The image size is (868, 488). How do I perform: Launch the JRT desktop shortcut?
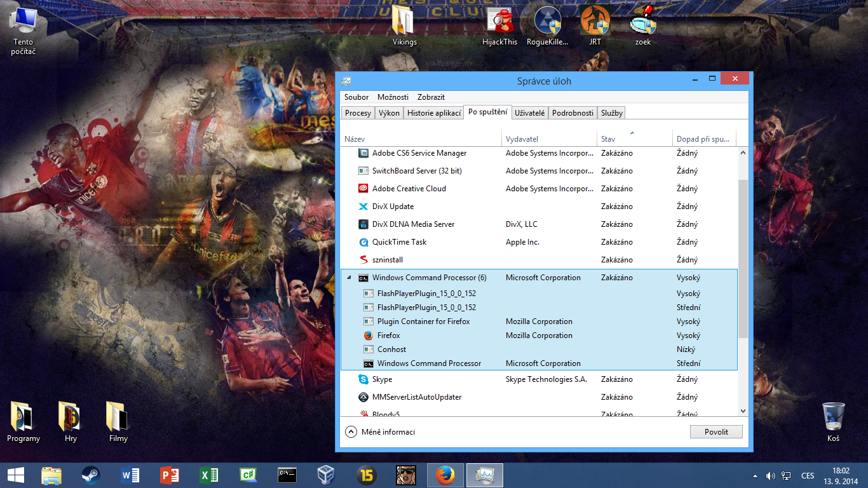595,25
